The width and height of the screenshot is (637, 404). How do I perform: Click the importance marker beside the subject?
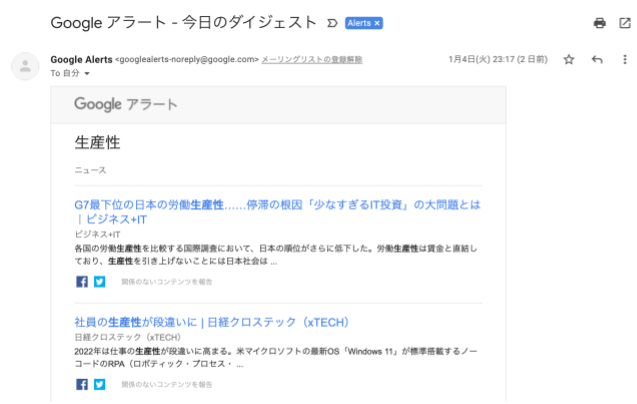(x=332, y=24)
